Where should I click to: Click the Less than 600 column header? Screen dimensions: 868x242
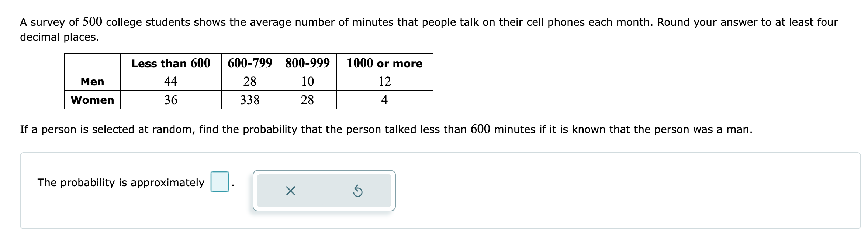[171, 63]
